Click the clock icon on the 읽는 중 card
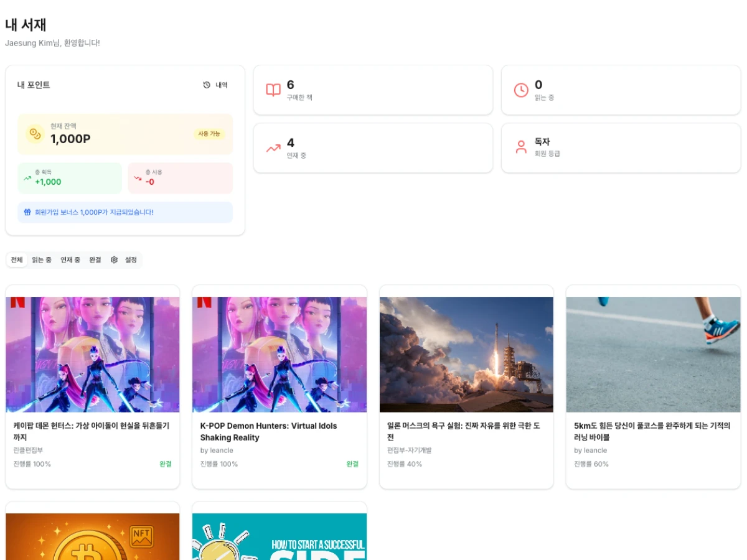 [x=521, y=90]
